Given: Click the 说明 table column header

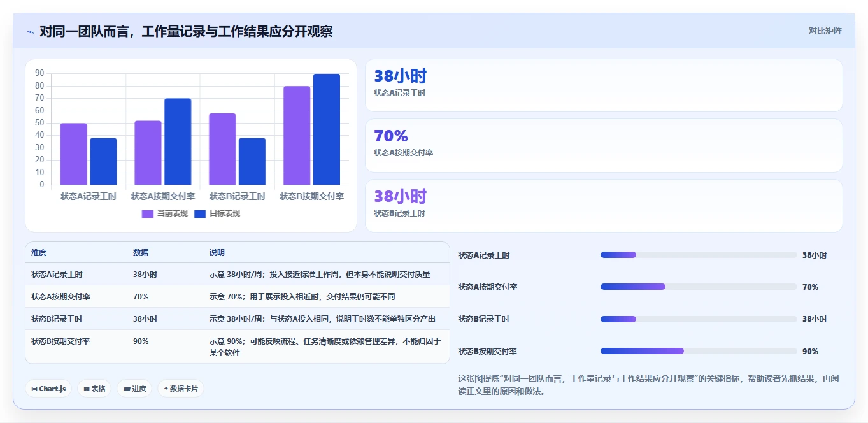Looking at the screenshot, I should click(x=217, y=253).
